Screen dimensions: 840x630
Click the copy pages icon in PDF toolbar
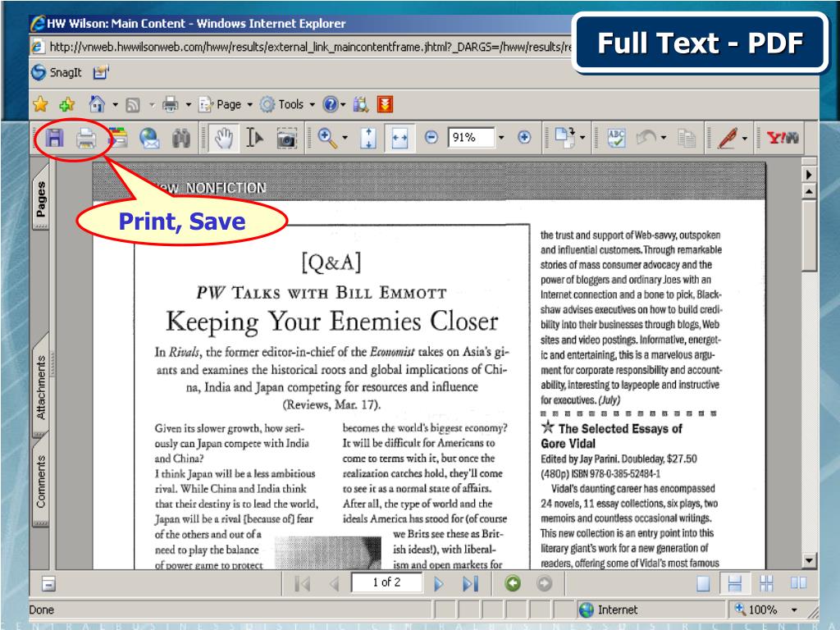(x=687, y=138)
